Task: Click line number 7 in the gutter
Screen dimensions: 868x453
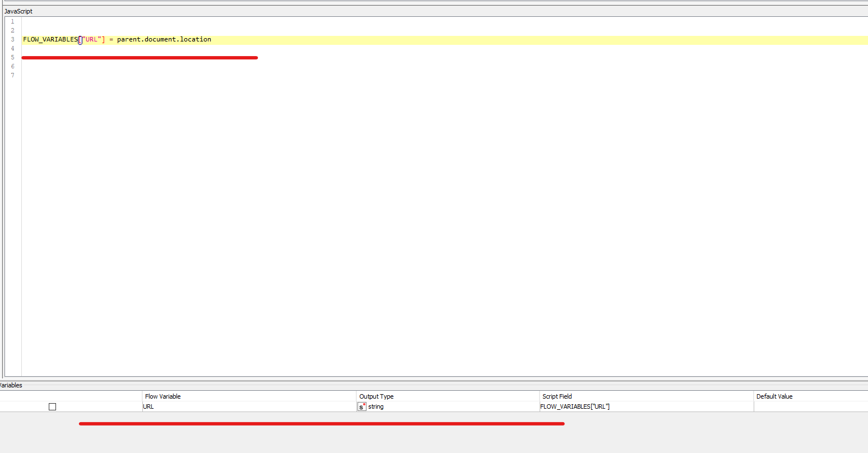Action: (x=12, y=75)
